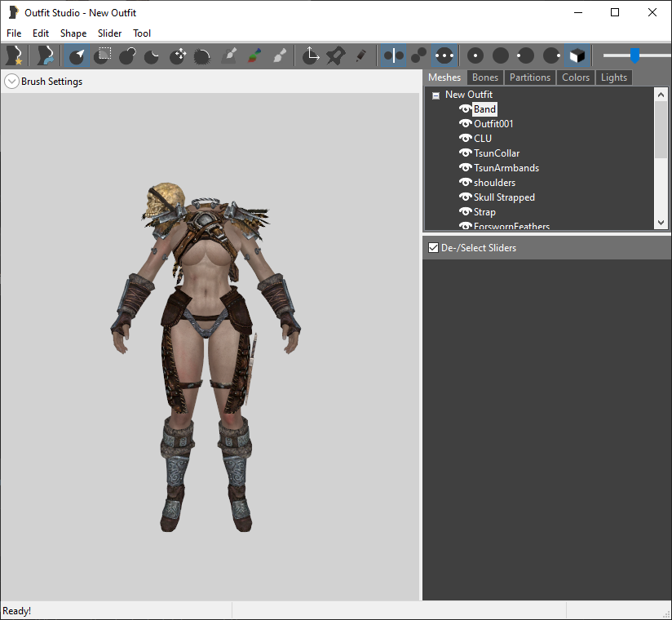Image resolution: width=672 pixels, height=620 pixels.
Task: Pick the Inflate brush tool
Action: (x=127, y=55)
